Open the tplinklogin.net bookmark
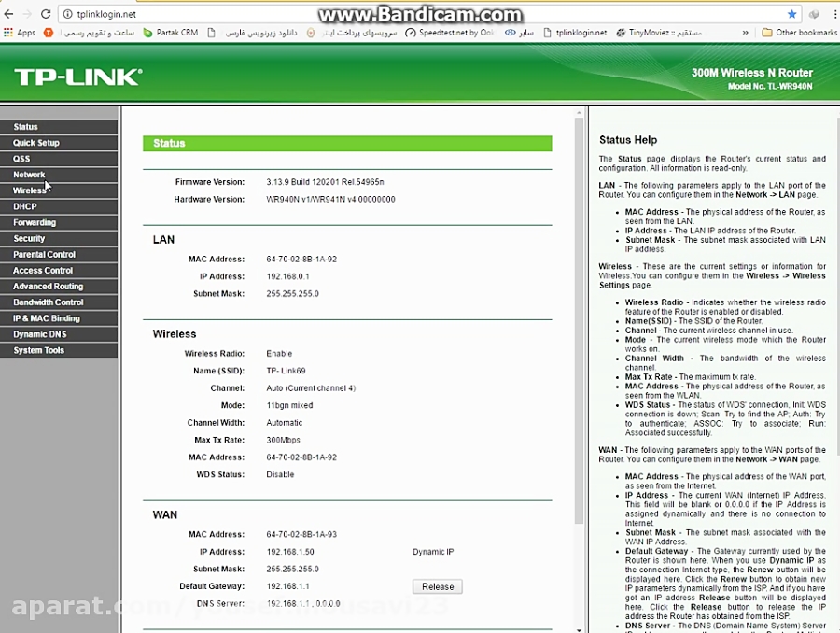 [x=575, y=33]
